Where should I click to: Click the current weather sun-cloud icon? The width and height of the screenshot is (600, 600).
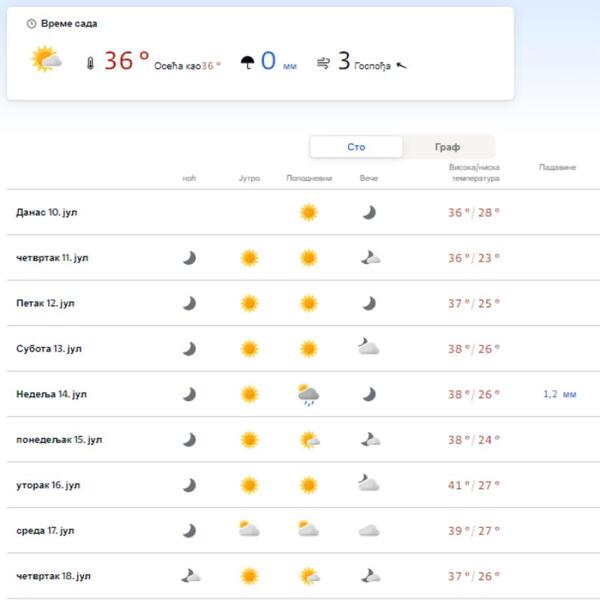(x=46, y=60)
